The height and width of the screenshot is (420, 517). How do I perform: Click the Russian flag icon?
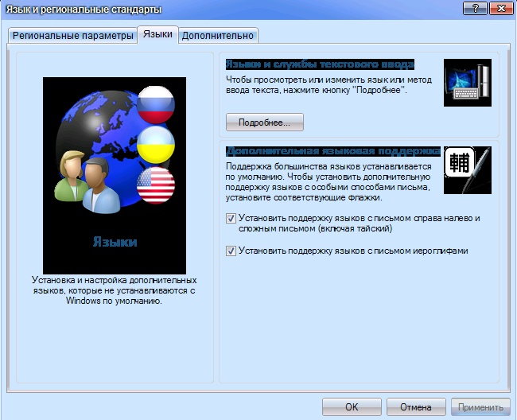156,104
